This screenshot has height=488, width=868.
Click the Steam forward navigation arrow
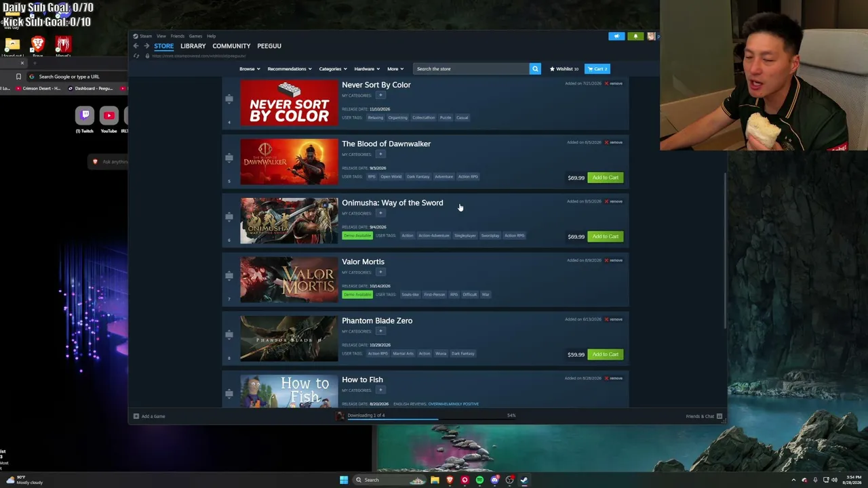pos(146,46)
